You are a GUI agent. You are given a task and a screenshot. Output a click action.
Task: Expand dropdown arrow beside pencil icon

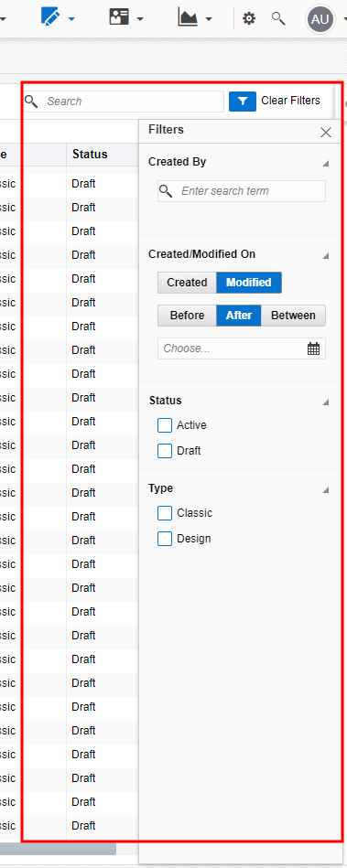click(71, 19)
